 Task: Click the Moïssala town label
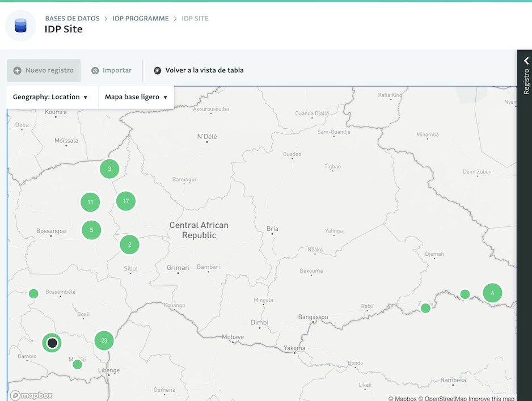(66, 141)
